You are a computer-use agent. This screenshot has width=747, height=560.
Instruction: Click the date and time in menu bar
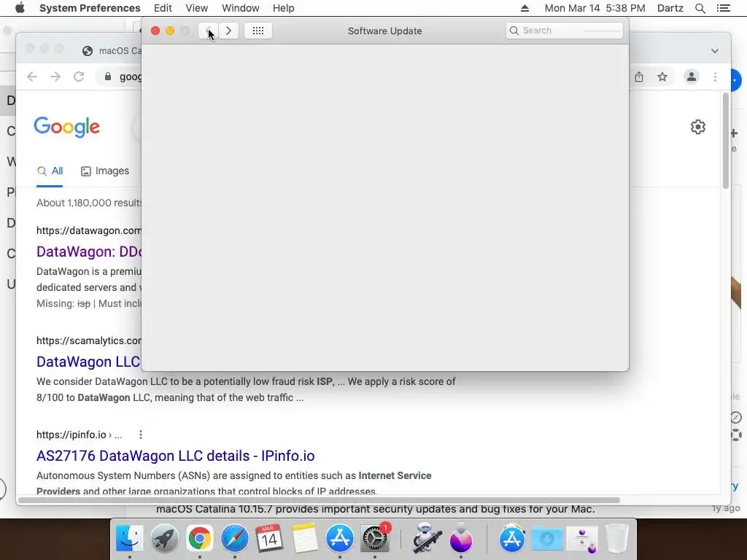tap(595, 8)
